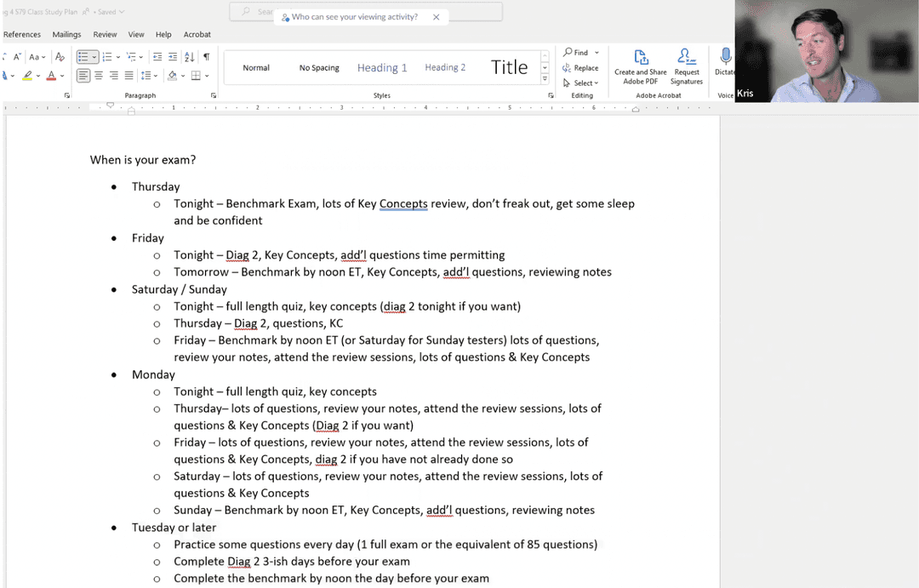Apply the Heading 1 style
The image size is (919, 588).
[x=382, y=68]
